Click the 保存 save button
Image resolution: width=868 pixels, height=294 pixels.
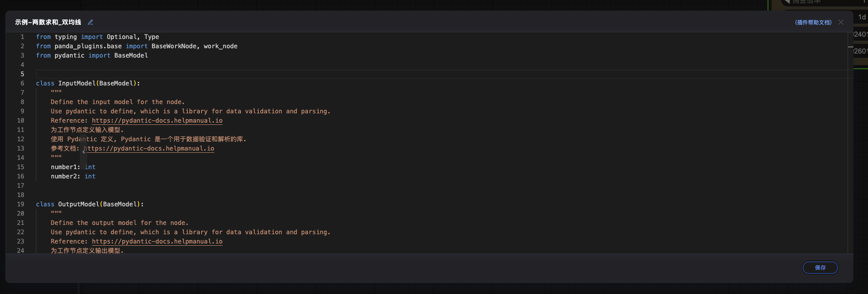[x=820, y=267]
